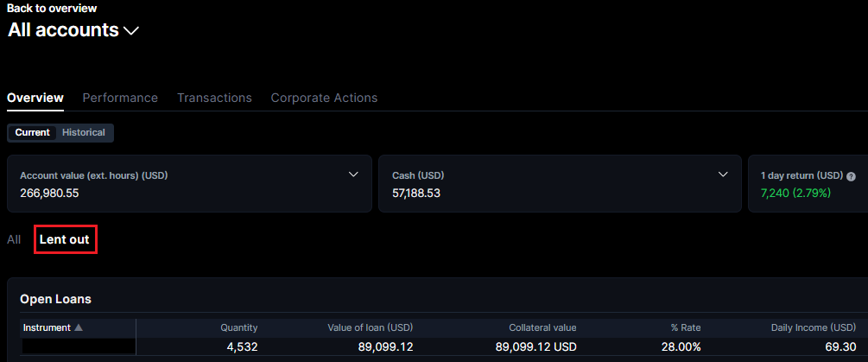Click the Collateral value column header
The width and height of the screenshot is (868, 362).
(542, 327)
